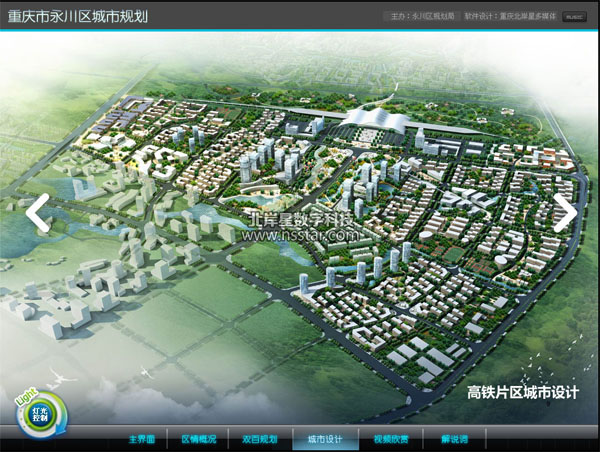The height and width of the screenshot is (452, 600).
Task: Switch to the 双百规划 tab
Action: 259,439
